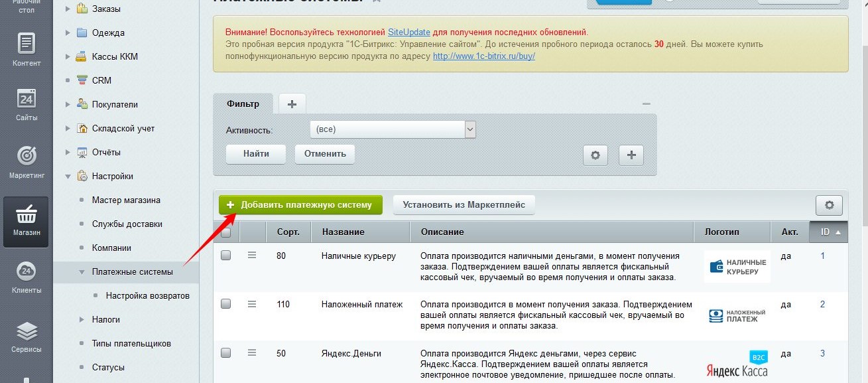The width and height of the screenshot is (868, 383).
Task: Open the Контент section in sidebar
Action: point(26,49)
